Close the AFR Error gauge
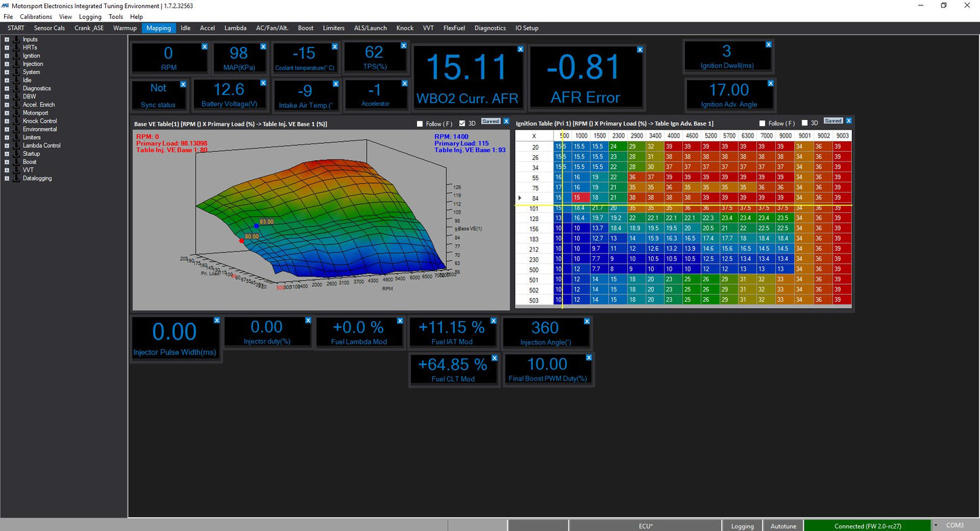This screenshot has height=531, width=980. pyautogui.click(x=639, y=50)
